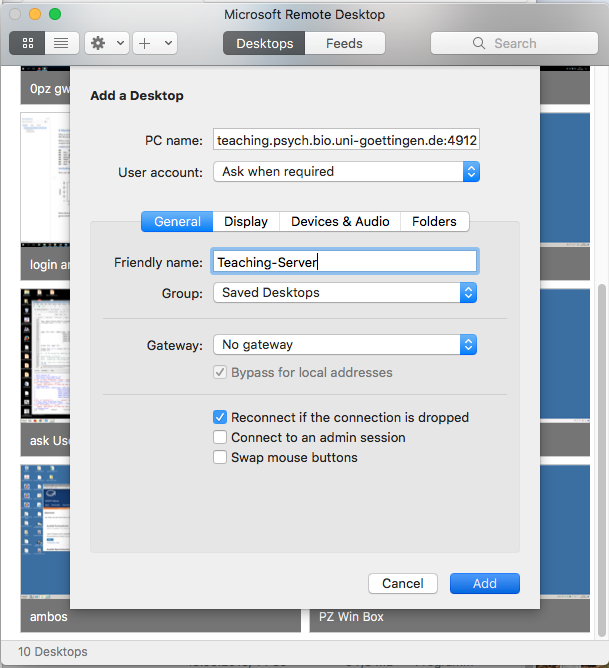
Task: Edit the PC name field
Action: (x=346, y=140)
